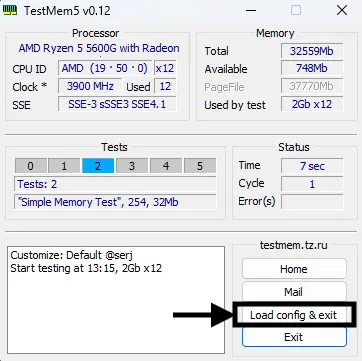Click the Time value 7 sec
The width and height of the screenshot is (362, 361).
(312, 166)
